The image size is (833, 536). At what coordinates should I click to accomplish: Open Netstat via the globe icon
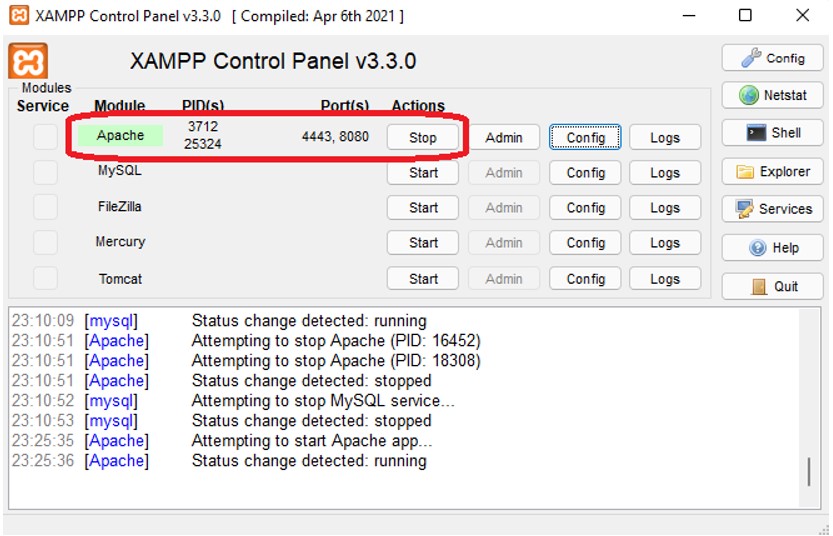772,96
